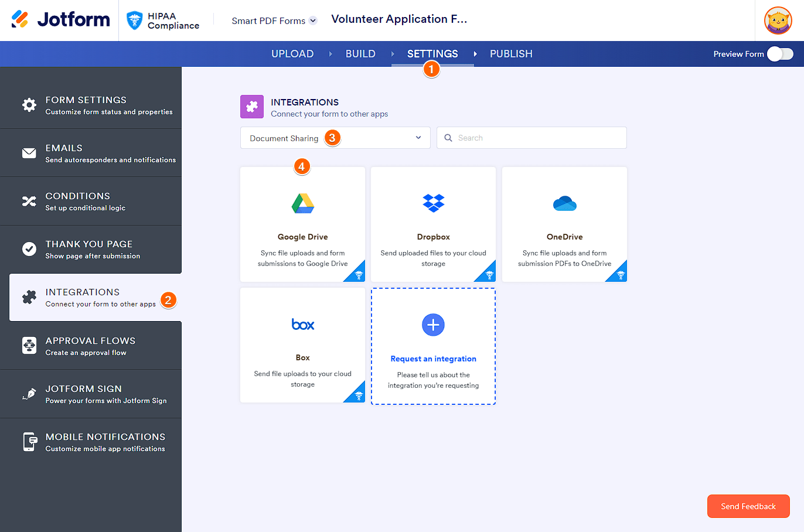
Task: Click the Send Feedback button
Action: point(748,506)
